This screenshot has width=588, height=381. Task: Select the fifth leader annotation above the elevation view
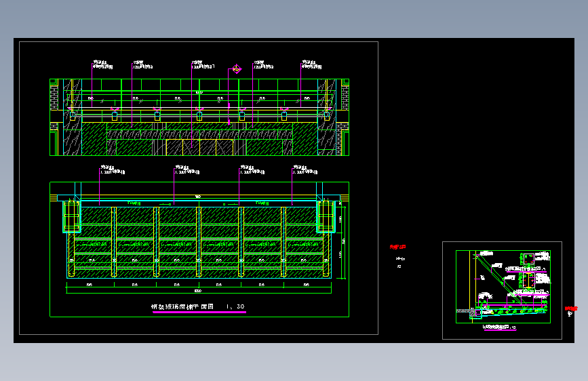click(311, 64)
